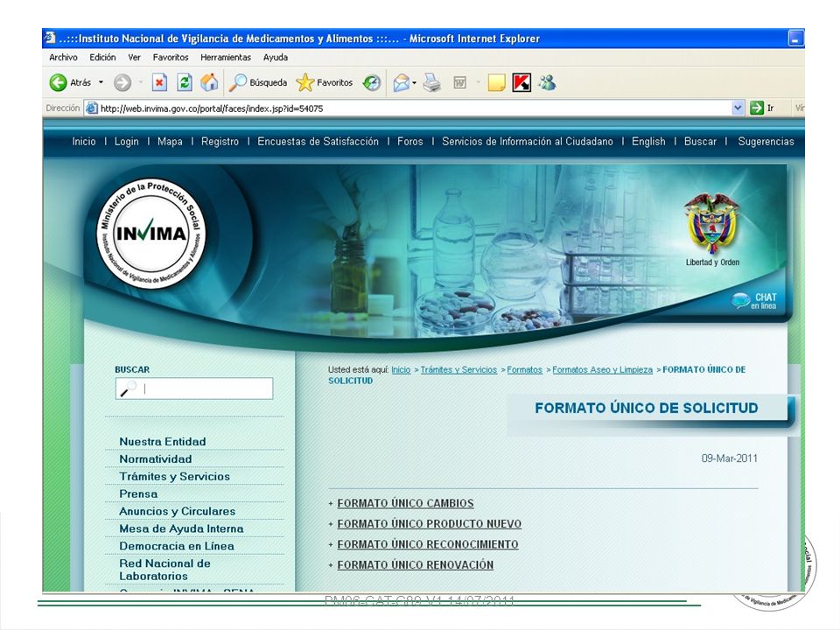Viewport: 840px width, 630px height.
Task: Open CHAT en línea icon
Action: click(754, 300)
